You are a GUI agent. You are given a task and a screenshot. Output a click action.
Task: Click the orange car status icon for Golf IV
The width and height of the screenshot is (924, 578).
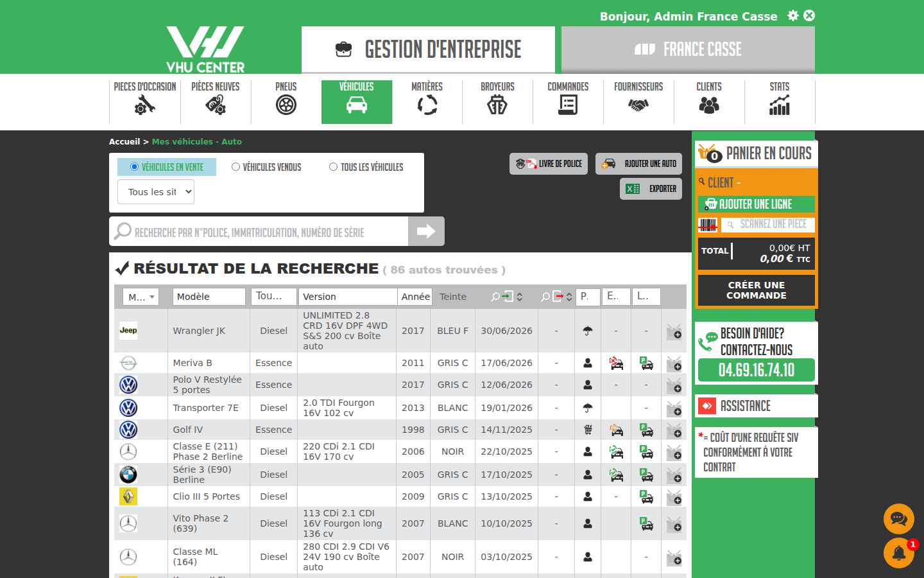[616, 430]
